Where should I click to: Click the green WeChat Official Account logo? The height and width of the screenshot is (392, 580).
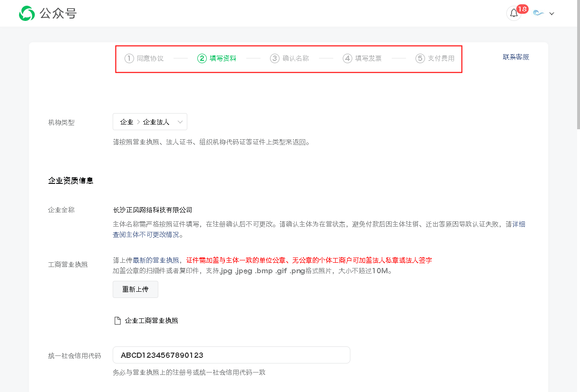pyautogui.click(x=27, y=14)
